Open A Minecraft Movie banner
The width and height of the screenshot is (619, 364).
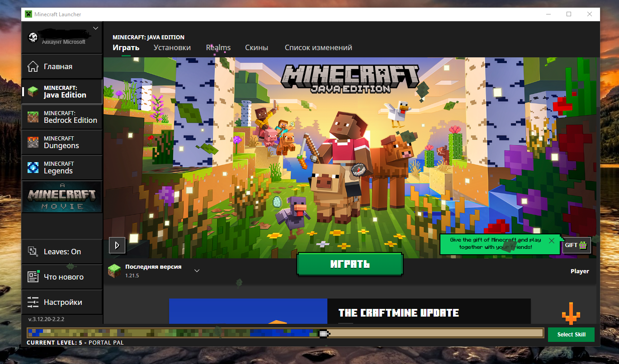[x=62, y=196]
